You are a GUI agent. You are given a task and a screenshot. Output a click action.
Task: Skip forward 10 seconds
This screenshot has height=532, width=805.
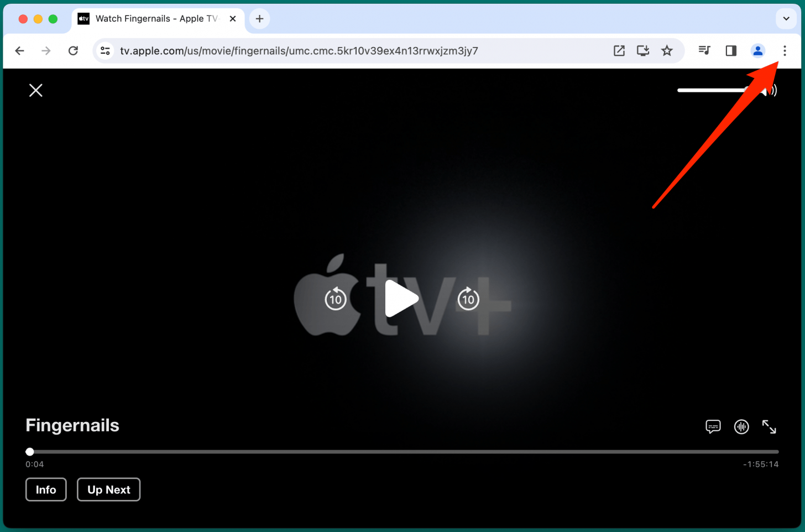(468, 299)
